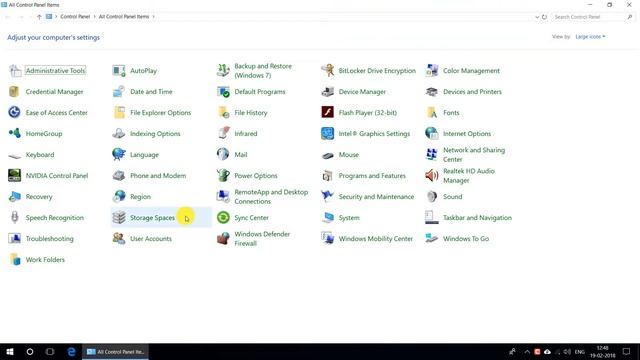This screenshot has height=360, width=640.
Task: Open the Language icon
Action: pos(119,155)
